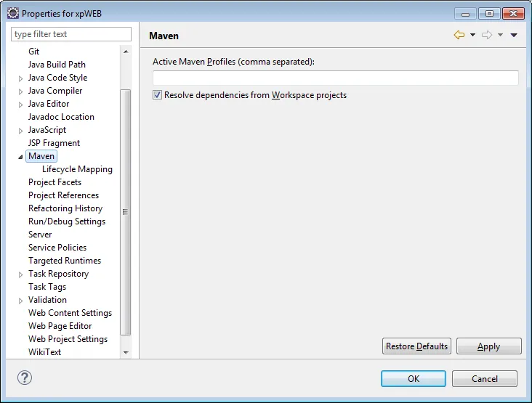Viewport: 532px width, 403px height.
Task: Expand the JavaScript node
Action: click(20, 131)
